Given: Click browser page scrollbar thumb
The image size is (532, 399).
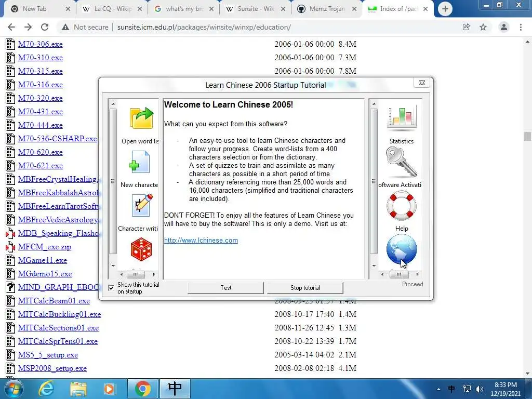Looking at the screenshot, I should [x=527, y=136].
